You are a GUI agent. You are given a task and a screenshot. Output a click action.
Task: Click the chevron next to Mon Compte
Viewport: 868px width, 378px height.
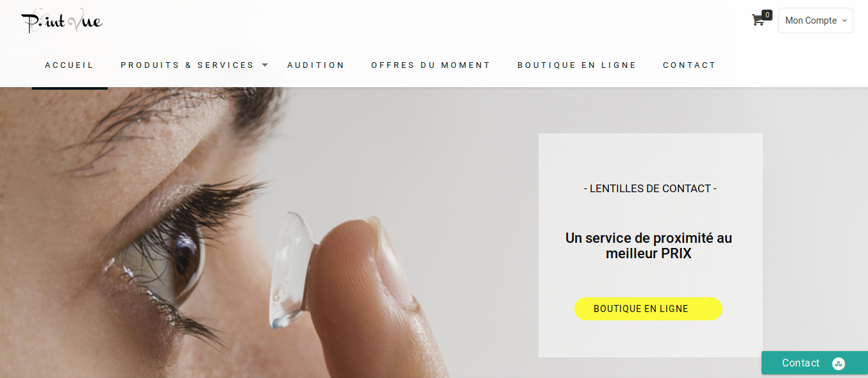pos(844,21)
